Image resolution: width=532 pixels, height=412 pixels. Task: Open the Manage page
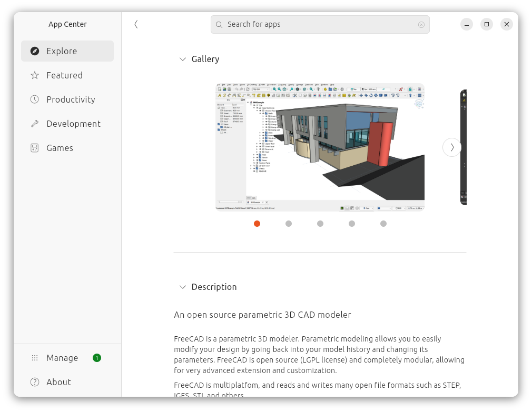pyautogui.click(x=67, y=358)
